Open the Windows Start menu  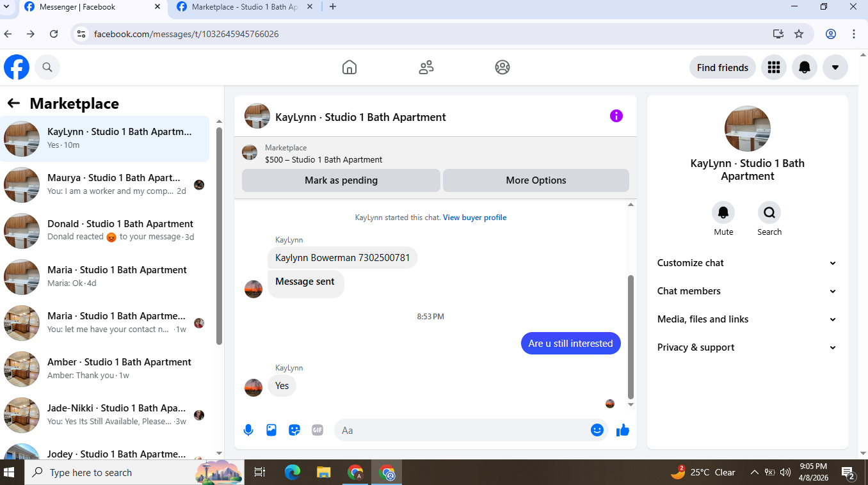click(10, 472)
